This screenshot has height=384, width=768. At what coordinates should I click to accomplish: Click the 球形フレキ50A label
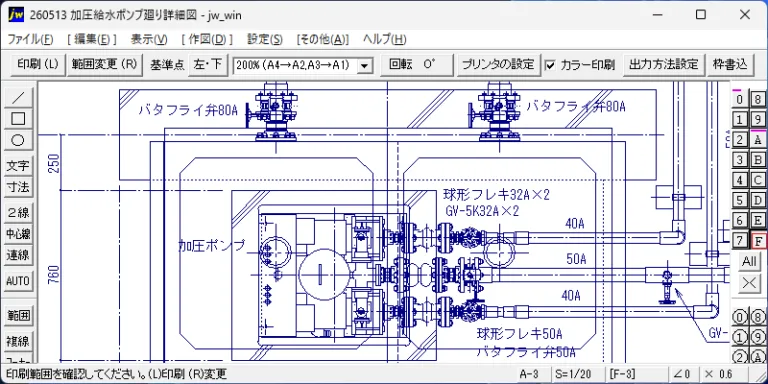click(x=520, y=335)
